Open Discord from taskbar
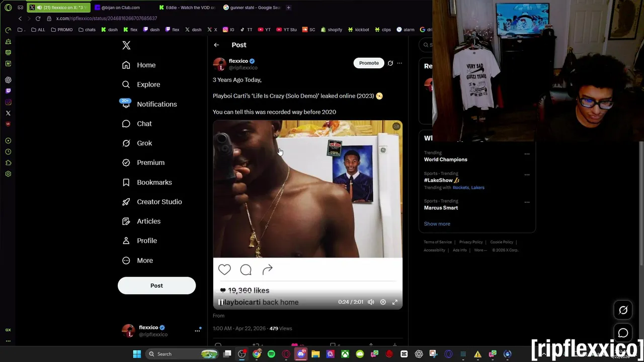Image resolution: width=644 pixels, height=362 pixels. [x=301, y=354]
